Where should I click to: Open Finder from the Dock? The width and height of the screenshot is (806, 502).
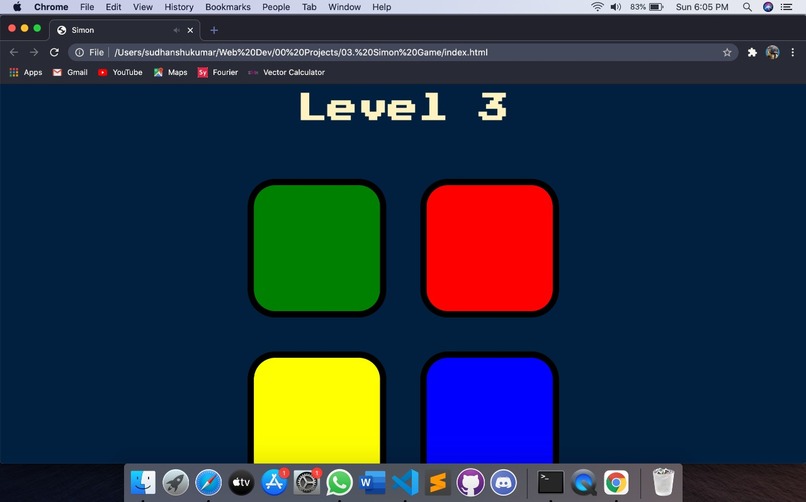(143, 482)
